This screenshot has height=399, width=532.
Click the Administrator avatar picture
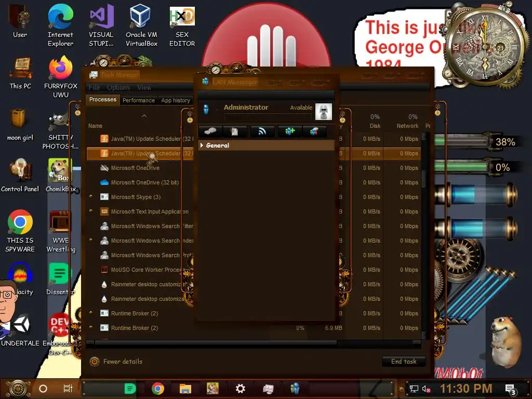[323, 112]
